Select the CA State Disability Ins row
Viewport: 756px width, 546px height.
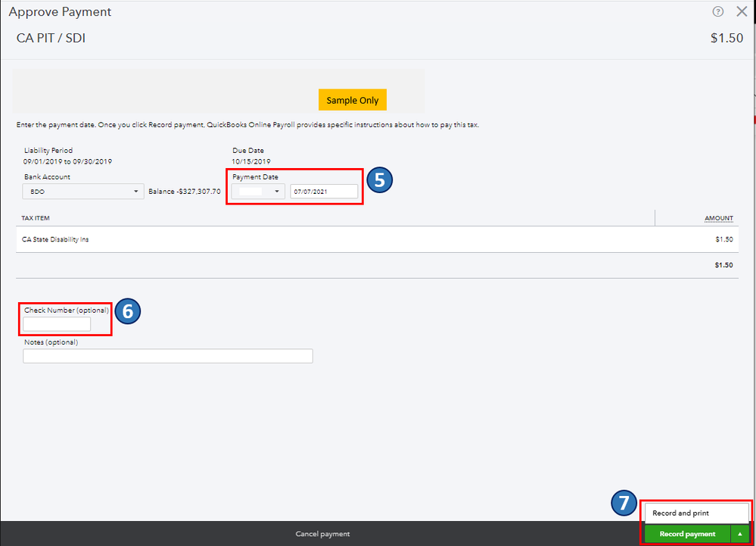(377, 239)
